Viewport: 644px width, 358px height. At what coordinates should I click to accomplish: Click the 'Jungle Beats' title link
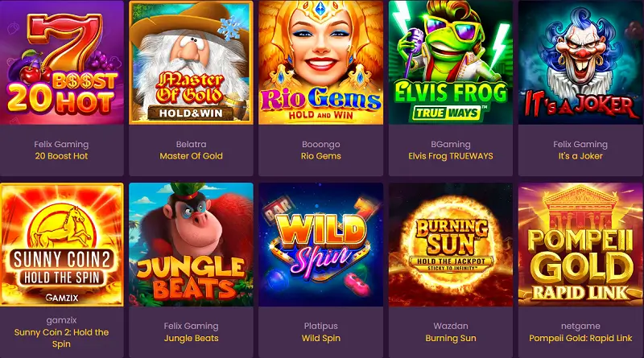coord(191,339)
